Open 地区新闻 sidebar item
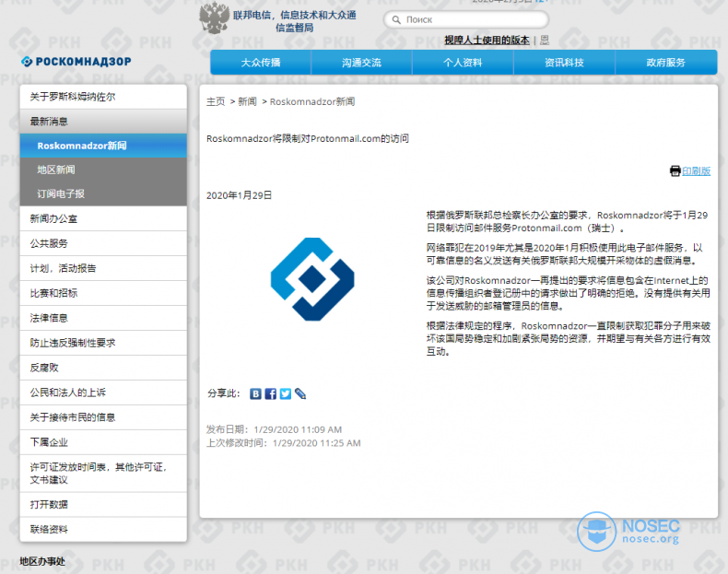This screenshot has height=574, width=728. pyautogui.click(x=103, y=170)
